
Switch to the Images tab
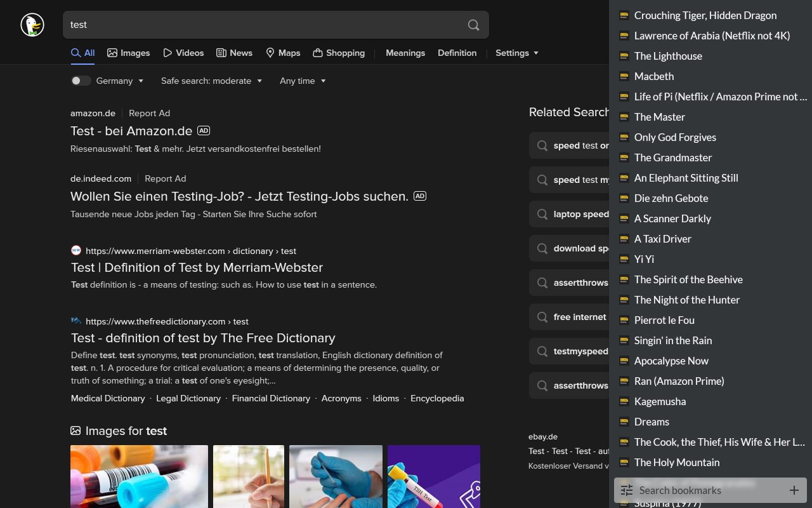129,53
